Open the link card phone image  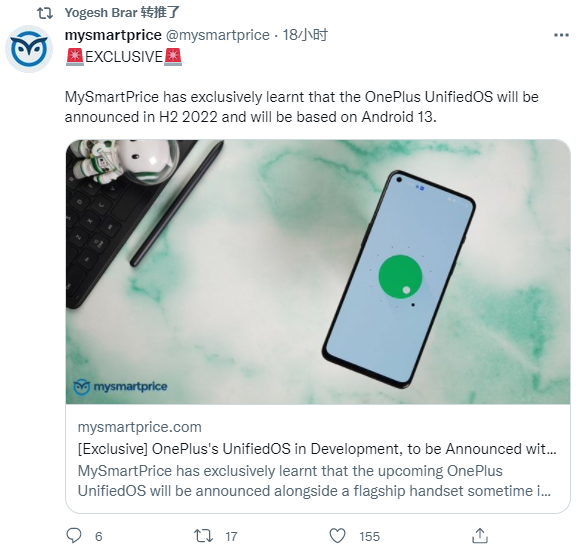click(318, 272)
